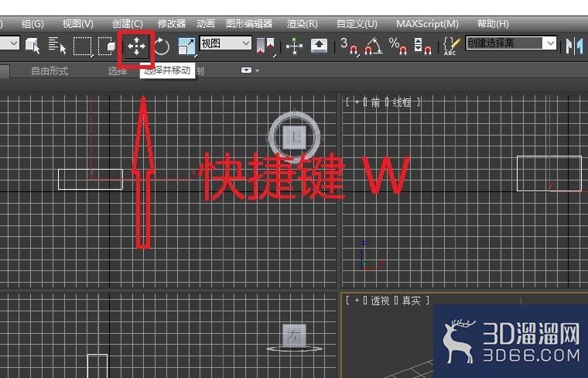Image resolution: width=588 pixels, height=378 pixels.
Task: Click the [+] label of 透视 viewport
Action: pos(357,301)
